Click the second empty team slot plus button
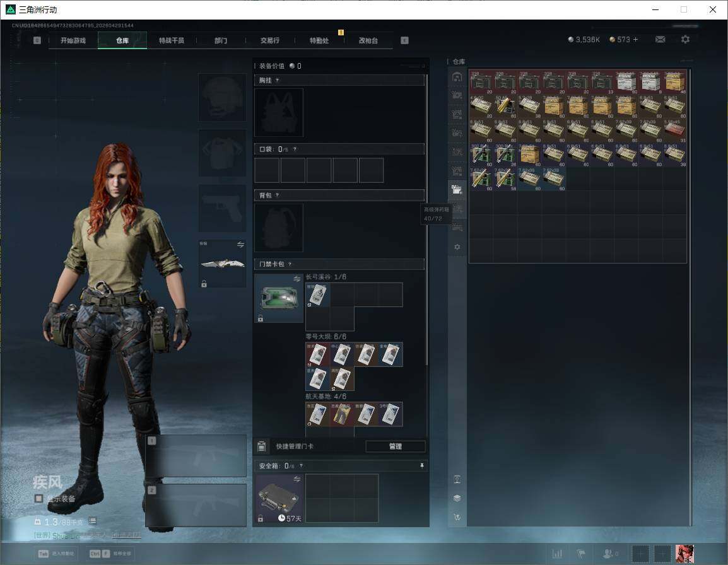This screenshot has width=728, height=565. (662, 554)
